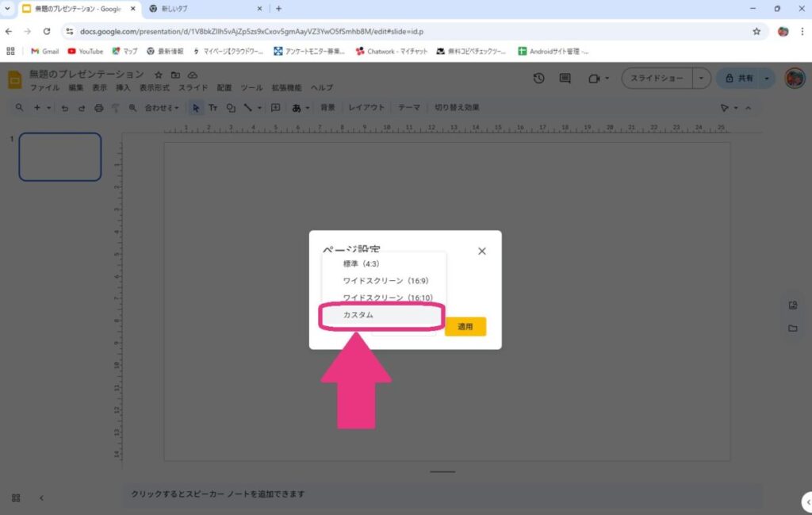Bookmark this page with the star
812x515 pixels.
[x=756, y=32]
